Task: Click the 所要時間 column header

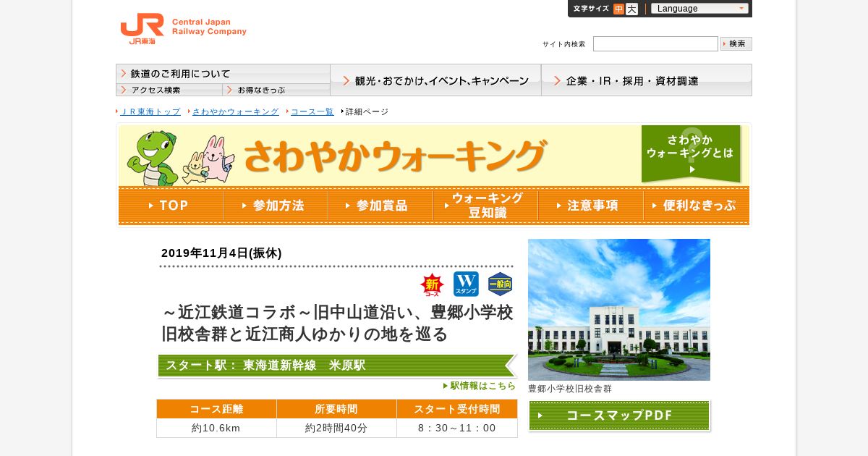Action: click(x=336, y=409)
